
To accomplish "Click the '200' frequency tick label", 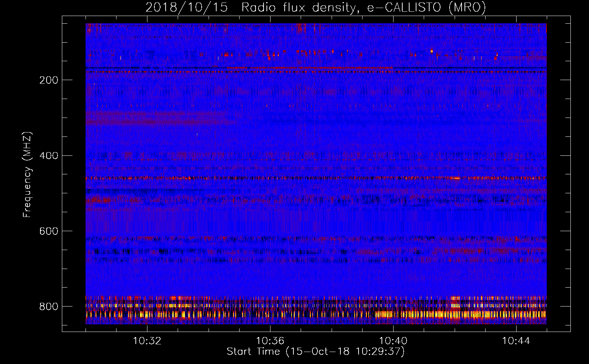I will [x=49, y=80].
